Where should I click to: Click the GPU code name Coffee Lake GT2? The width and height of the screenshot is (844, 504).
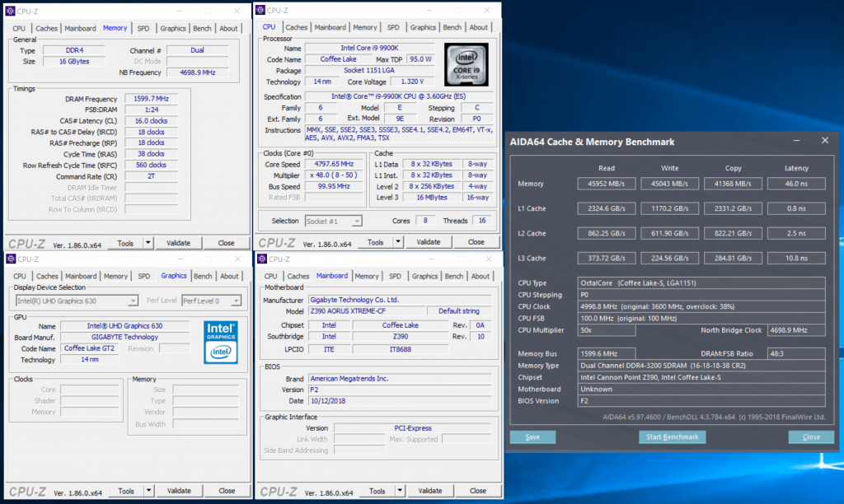point(89,348)
